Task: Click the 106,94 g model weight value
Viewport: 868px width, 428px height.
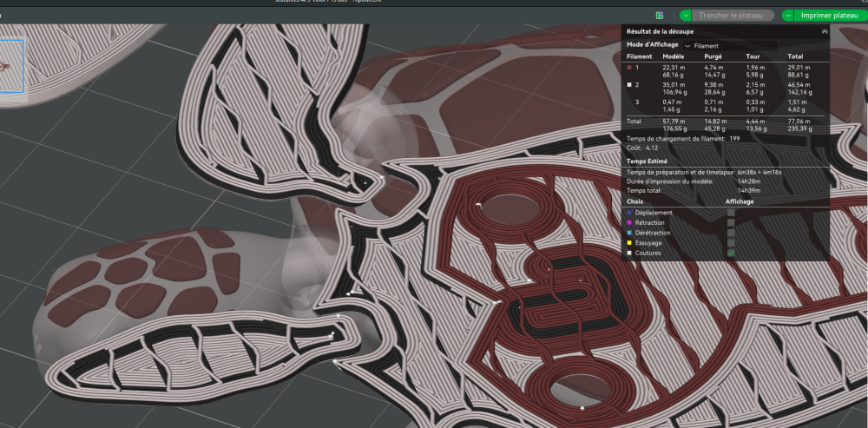Action: (x=674, y=93)
